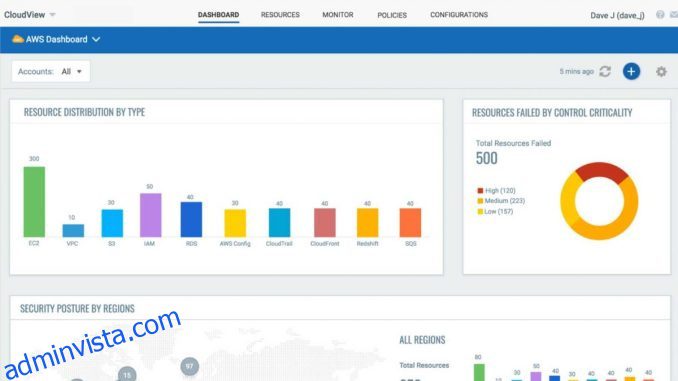Click 'Resource Distribution by Type' heading
Viewport: 678px width, 381px height.
coord(84,112)
